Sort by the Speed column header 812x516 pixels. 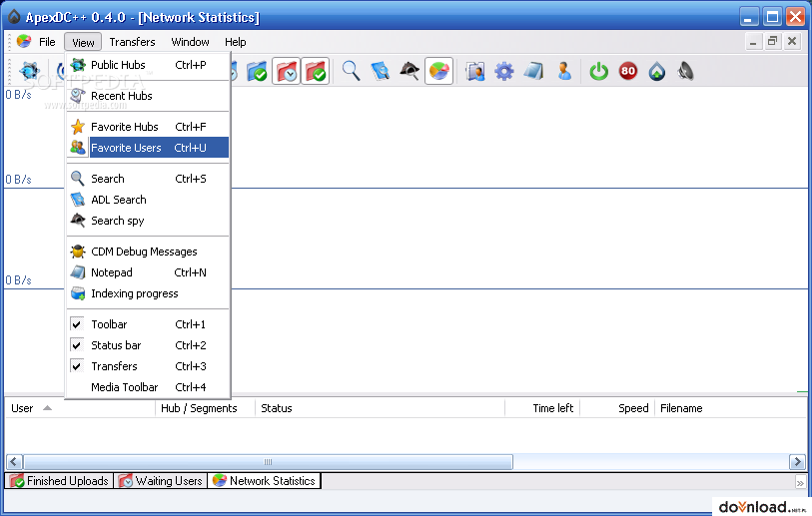617,408
